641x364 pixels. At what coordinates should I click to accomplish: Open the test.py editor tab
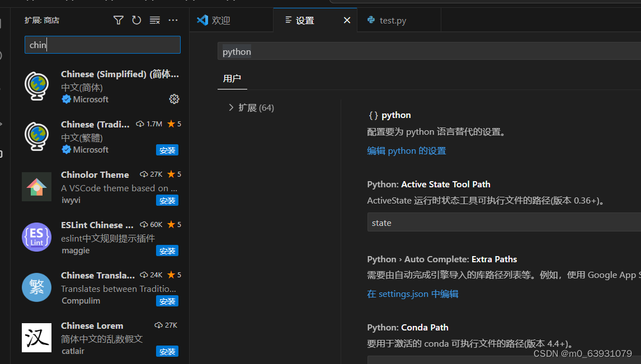pos(399,20)
